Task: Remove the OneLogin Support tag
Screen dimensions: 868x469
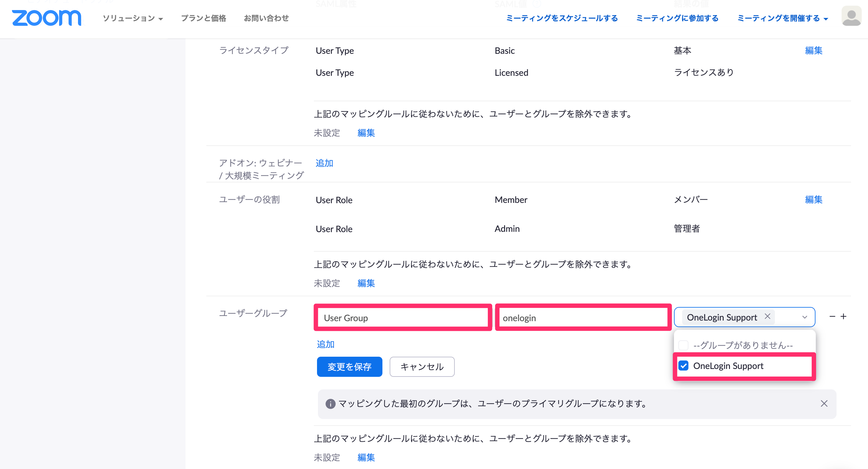Action: 768,316
